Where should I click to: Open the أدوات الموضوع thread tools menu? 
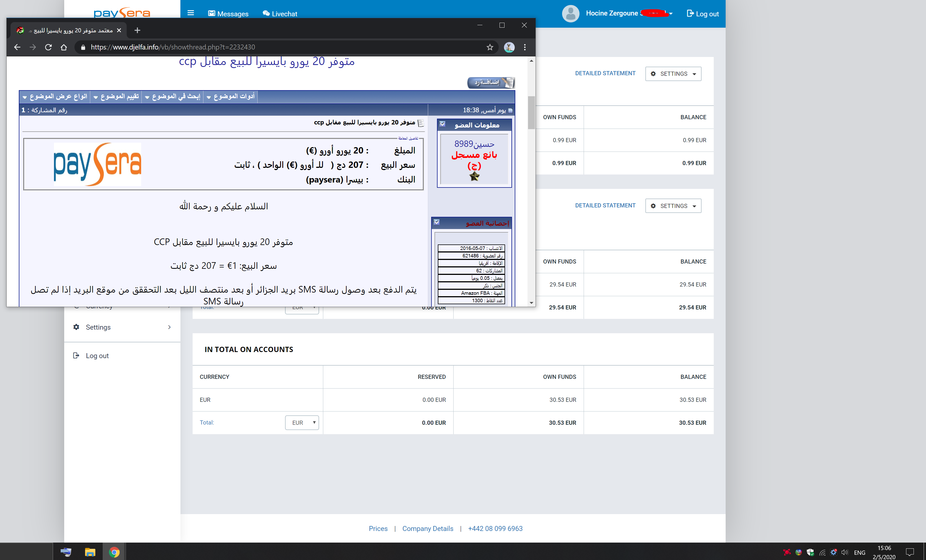tap(230, 97)
